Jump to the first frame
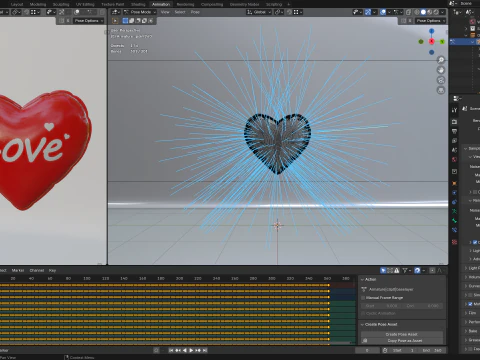The height and width of the screenshot is (360, 480). (x=171, y=350)
